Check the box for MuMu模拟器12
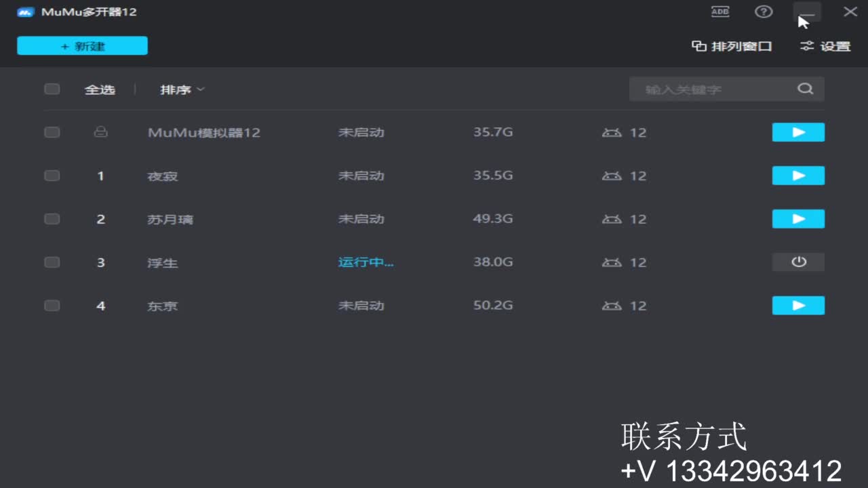 pyautogui.click(x=52, y=132)
